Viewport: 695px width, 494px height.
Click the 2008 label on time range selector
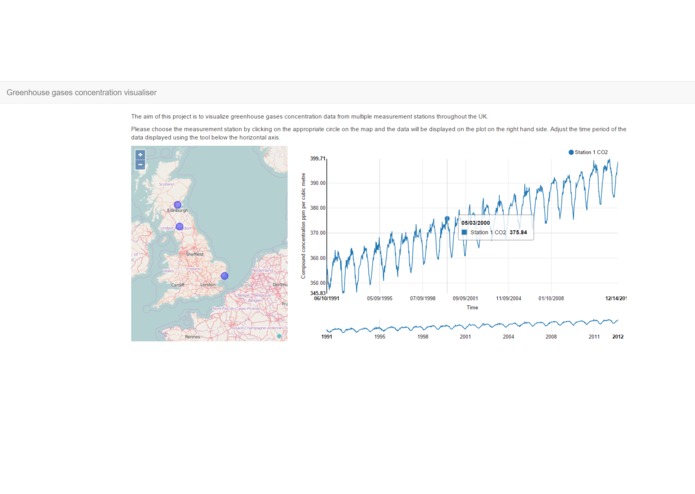pos(551,337)
